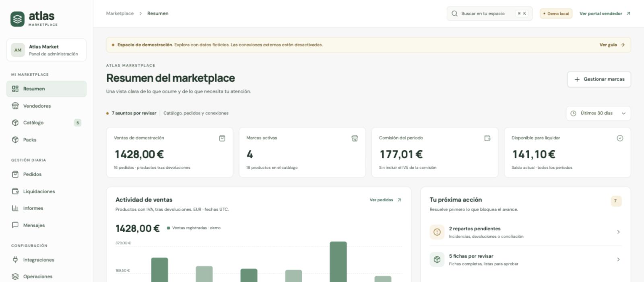644x282 pixels.
Task: Click the wallet icon on Comisión del periodo card
Action: click(487, 138)
